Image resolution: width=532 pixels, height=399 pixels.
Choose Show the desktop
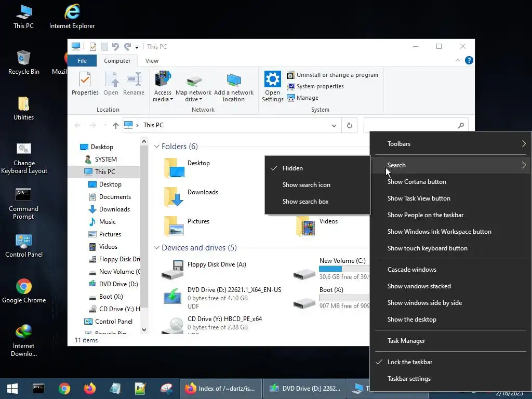coord(450,320)
